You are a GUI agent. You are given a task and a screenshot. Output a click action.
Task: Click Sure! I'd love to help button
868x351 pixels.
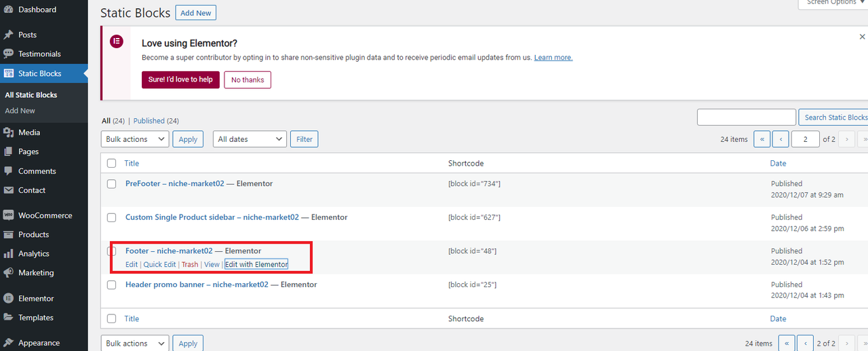pos(180,79)
